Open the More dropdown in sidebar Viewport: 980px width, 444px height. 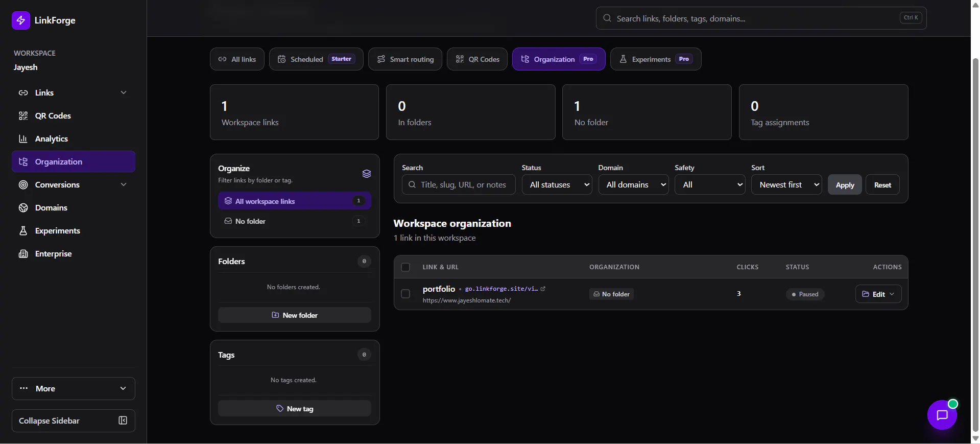[x=74, y=388]
